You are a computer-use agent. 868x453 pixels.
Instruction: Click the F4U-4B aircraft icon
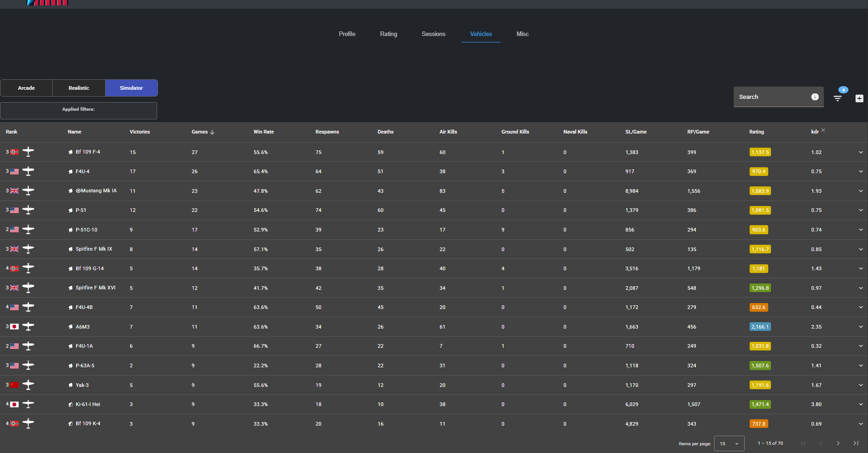tap(28, 307)
